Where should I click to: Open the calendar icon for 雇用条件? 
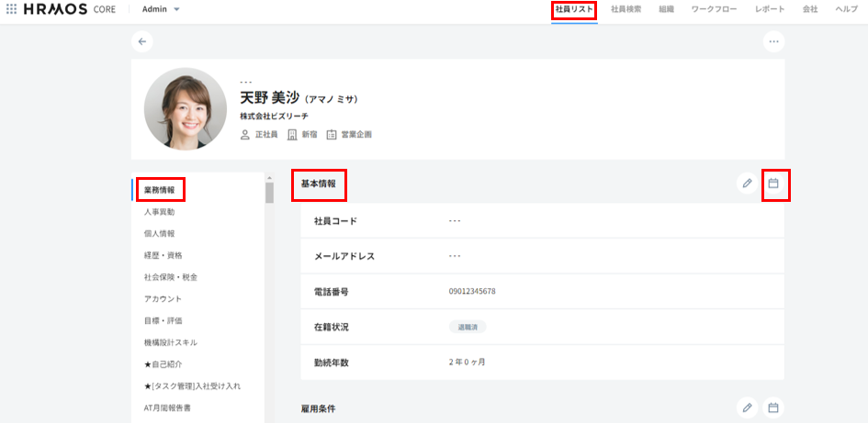point(773,407)
